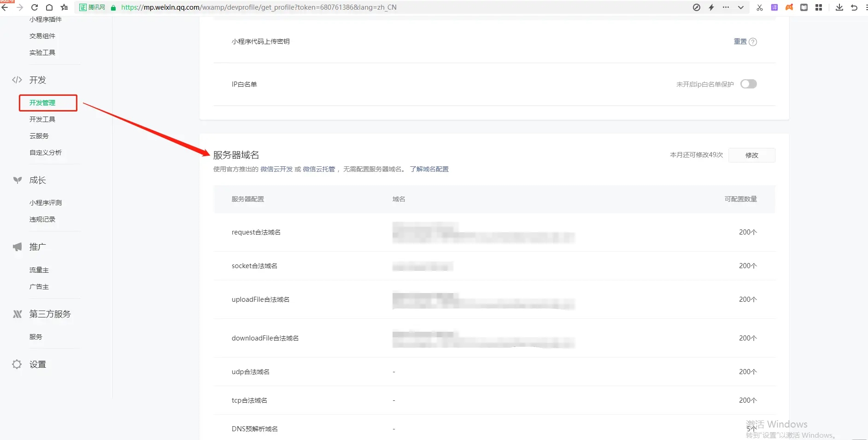Screen dimensions: 868x440
Task: Click the four-square extensions grid icon
Action: (x=819, y=7)
